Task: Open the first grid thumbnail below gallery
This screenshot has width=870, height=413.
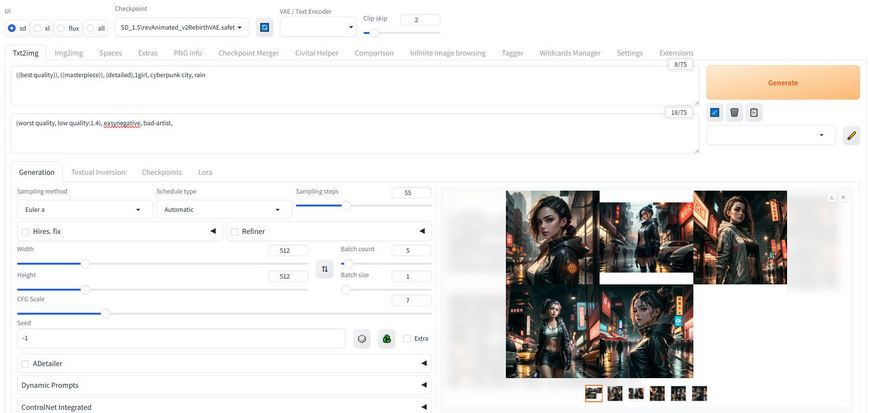Action: pyautogui.click(x=594, y=394)
